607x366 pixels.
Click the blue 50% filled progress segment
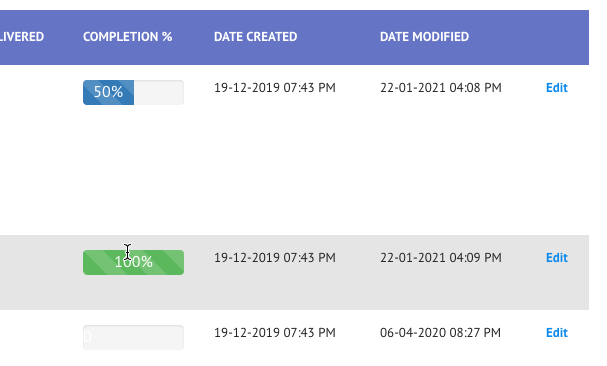click(108, 92)
